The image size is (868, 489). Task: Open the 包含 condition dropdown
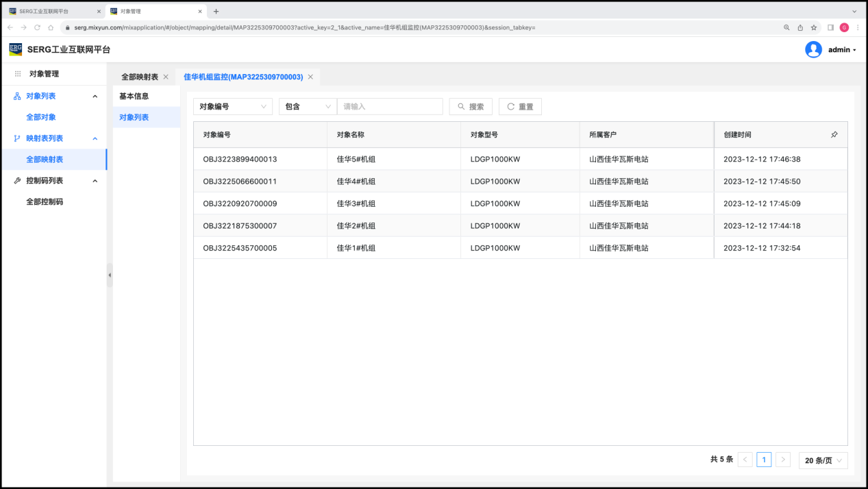pos(308,107)
